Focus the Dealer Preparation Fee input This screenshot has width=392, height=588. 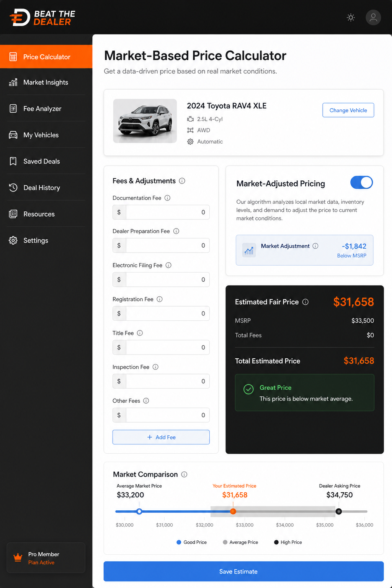click(x=161, y=245)
